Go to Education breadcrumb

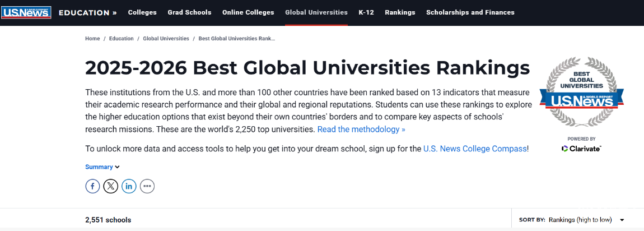(121, 39)
